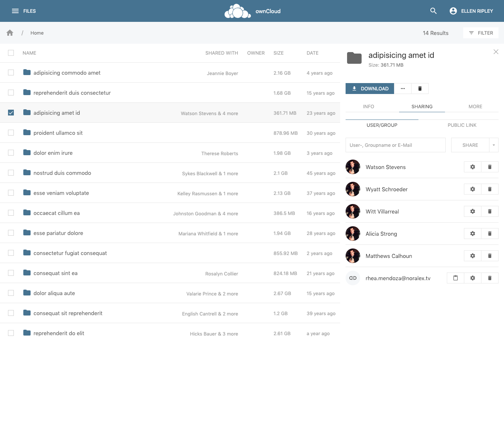Open settings for rhea.mendoza@noralex.tv link

(x=473, y=278)
